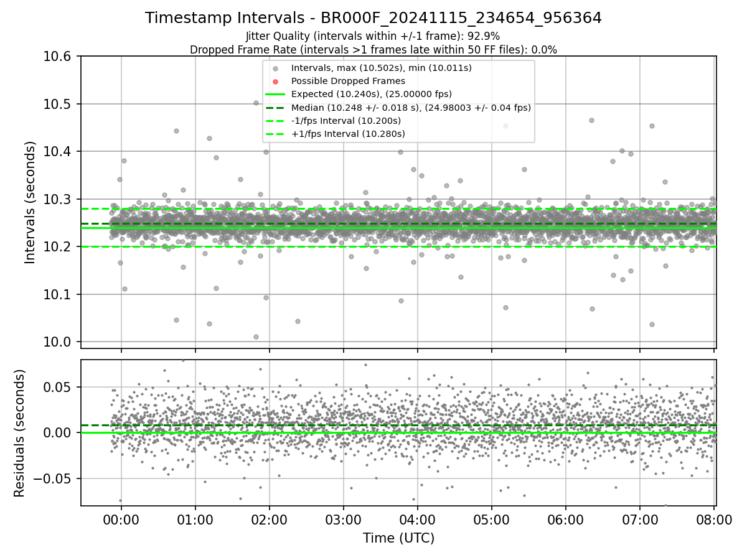Click the 04:00 time tick label
Screen dimensions: 747x560
pyautogui.click(x=417, y=520)
